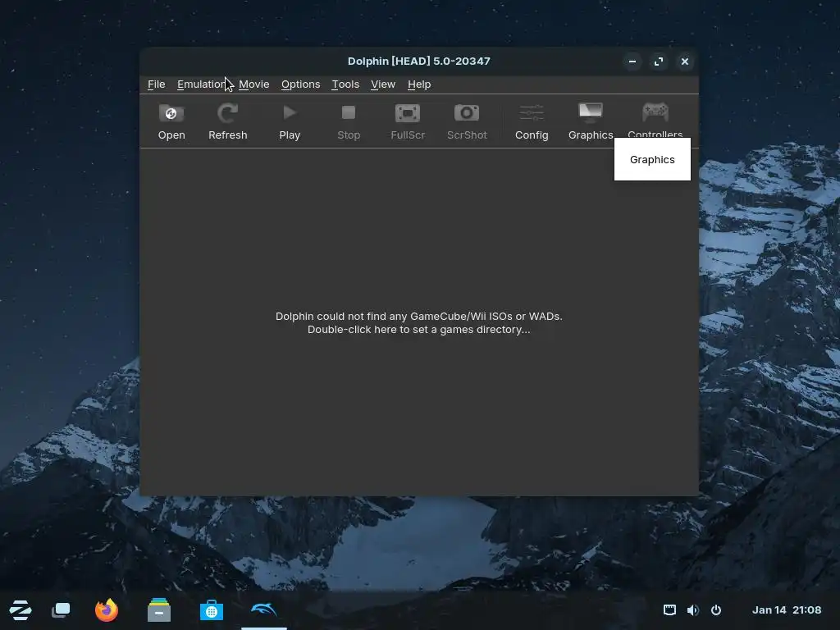Open the Config settings icon
Viewport: 840px width, 630px height.
click(x=532, y=113)
